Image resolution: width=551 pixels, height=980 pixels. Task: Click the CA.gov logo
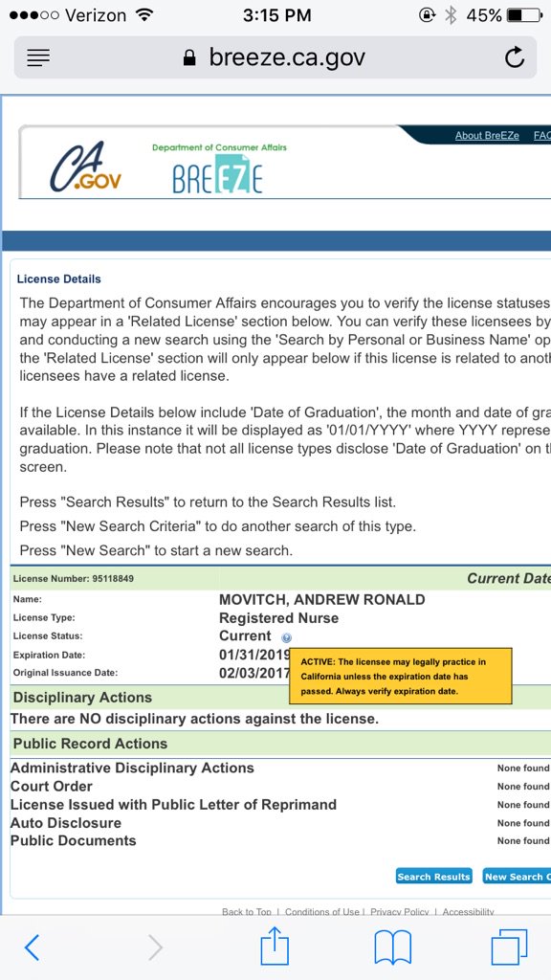coord(85,167)
